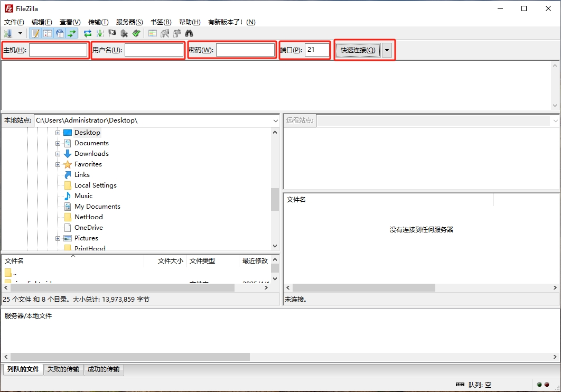The image size is (561, 392).
Task: Click the 服务器/本地文件 queue column header
Action: click(28, 316)
